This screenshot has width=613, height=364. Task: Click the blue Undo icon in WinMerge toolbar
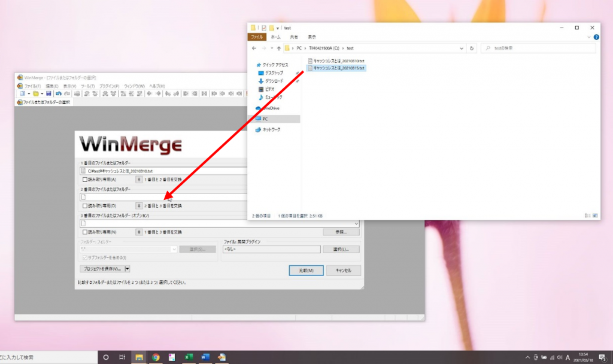58,93
